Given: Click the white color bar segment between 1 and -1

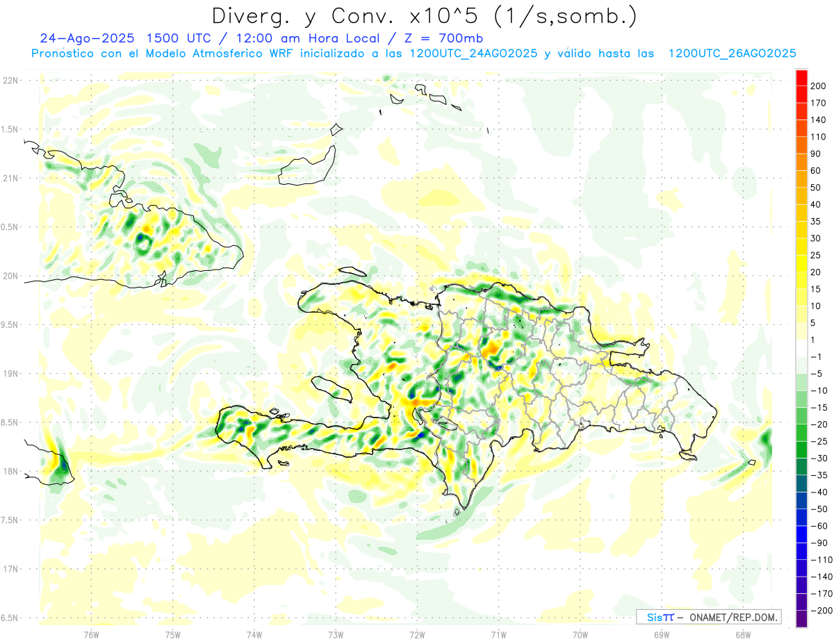Looking at the screenshot, I should point(801,348).
